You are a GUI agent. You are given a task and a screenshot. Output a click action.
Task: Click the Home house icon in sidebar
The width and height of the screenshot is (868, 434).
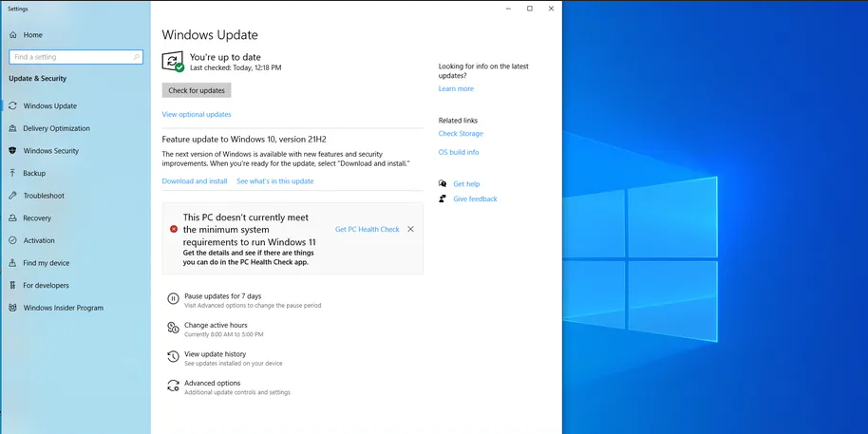tap(12, 35)
